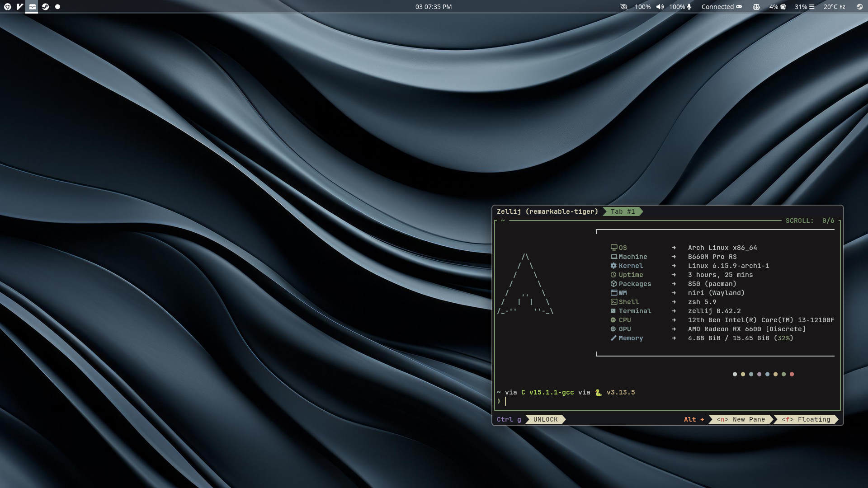Click the Machine laptop icon
This screenshot has width=868, height=488.
coord(614,257)
